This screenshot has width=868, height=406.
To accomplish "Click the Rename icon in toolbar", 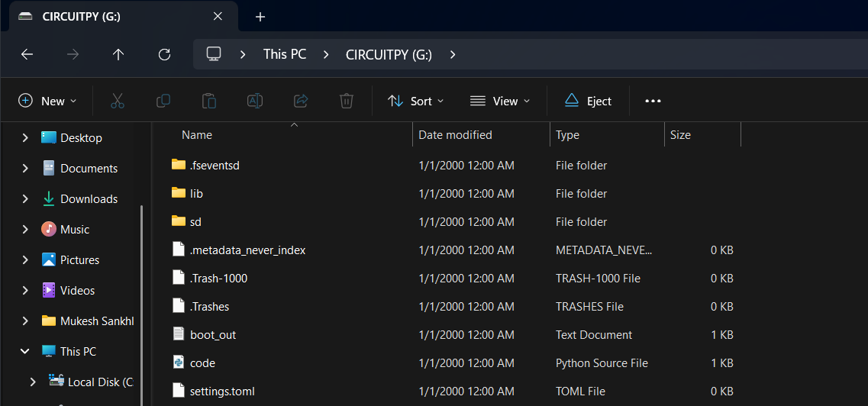I will 255,101.
